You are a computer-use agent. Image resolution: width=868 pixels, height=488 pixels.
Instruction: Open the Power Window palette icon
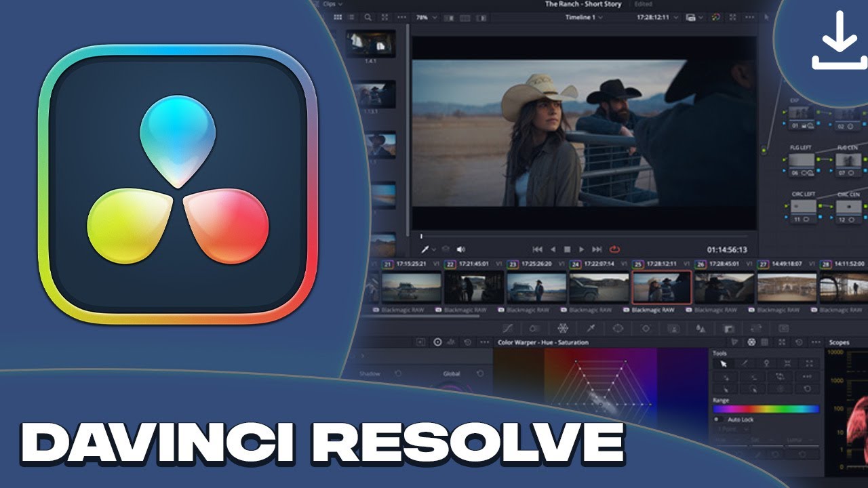618,328
